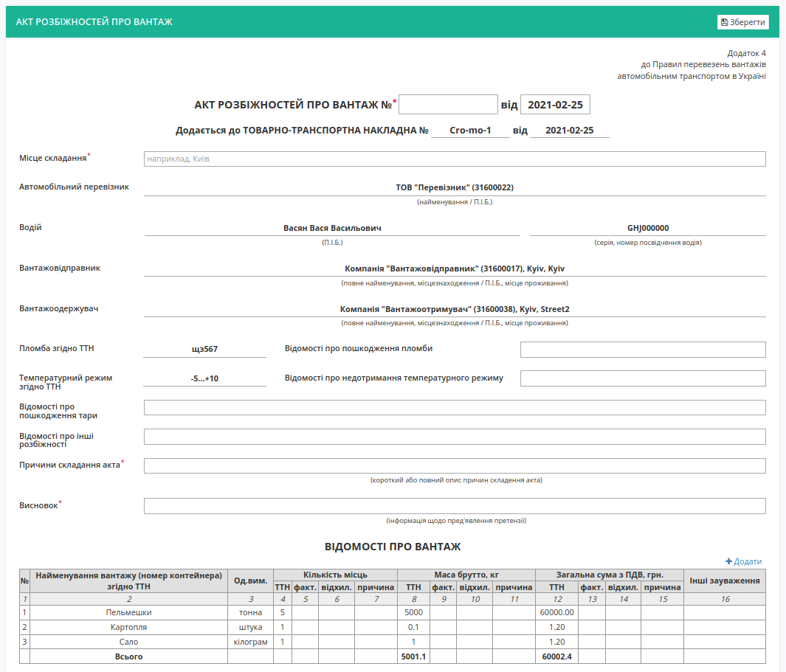Click the Місце складання text field
786x672 pixels.
click(455, 159)
